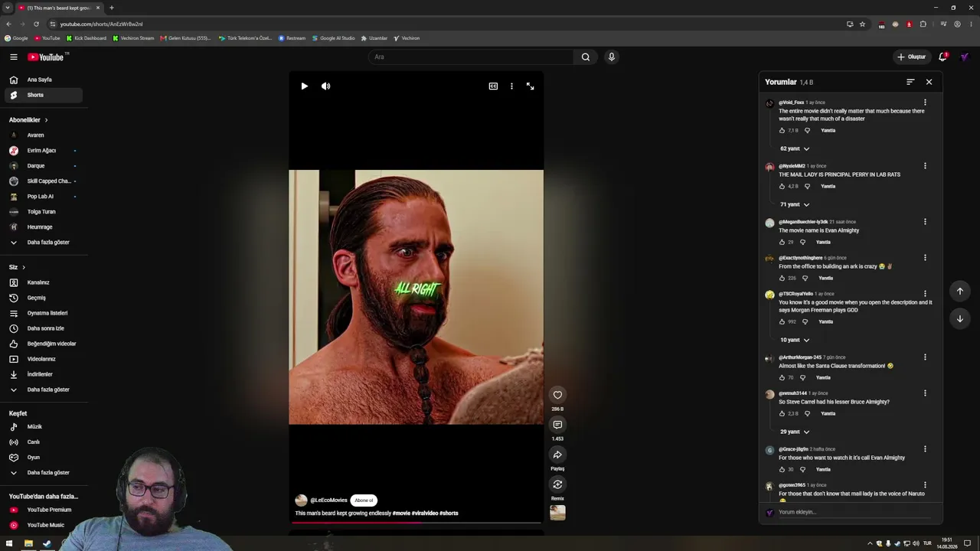
Task: Open options for the @TSCRoyalYello comment
Action: tap(925, 294)
